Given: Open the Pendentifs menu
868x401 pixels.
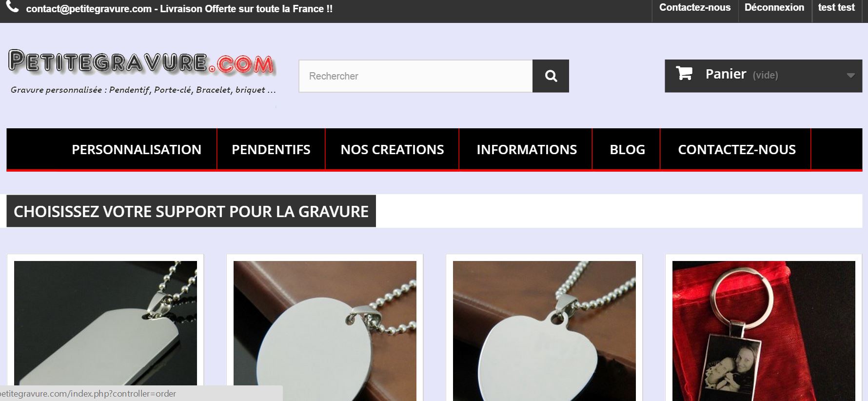Looking at the screenshot, I should coord(271,149).
